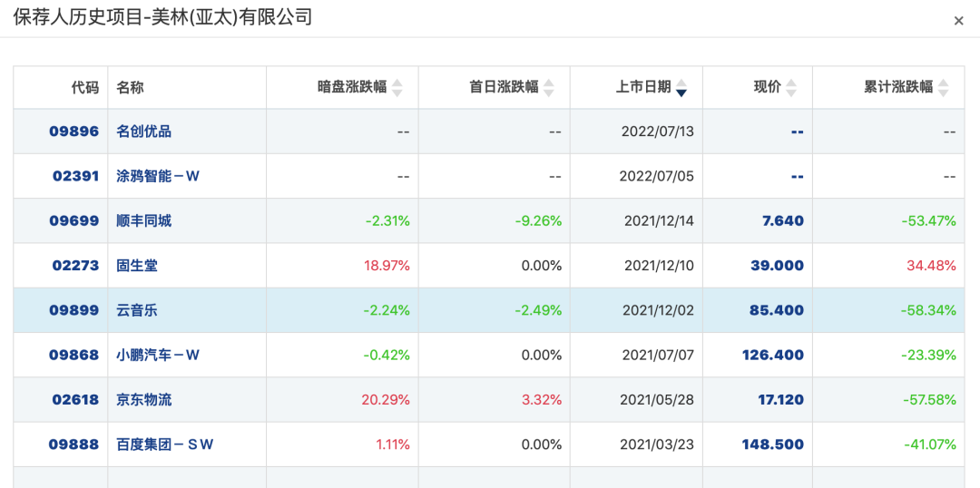Select 云音乐 stock name
This screenshot has width=980, height=488.
pos(137,310)
